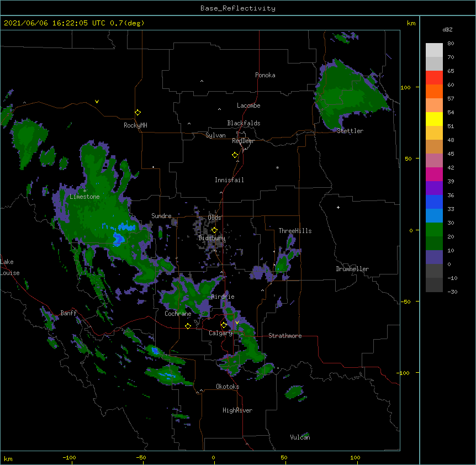476x465 pixels.
Task: Click the -50 tick on vertical km axis
Action: tap(405, 302)
